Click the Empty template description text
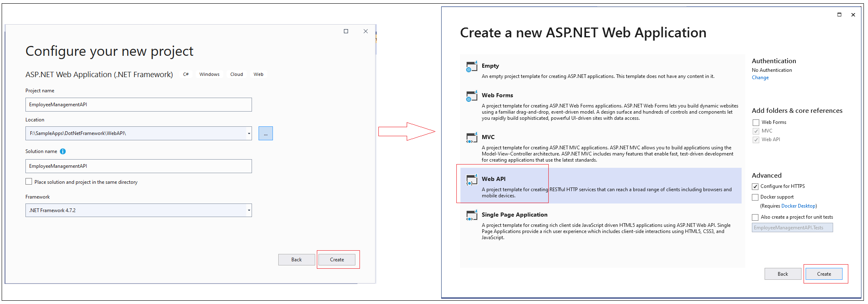868x304 pixels. [x=598, y=76]
